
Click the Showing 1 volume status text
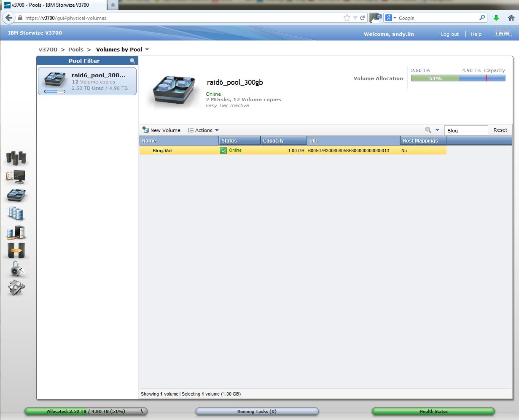pos(159,394)
